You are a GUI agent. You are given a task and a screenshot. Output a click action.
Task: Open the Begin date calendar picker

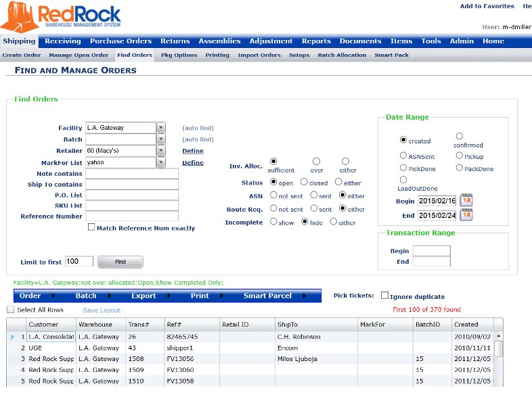pyautogui.click(x=466, y=200)
